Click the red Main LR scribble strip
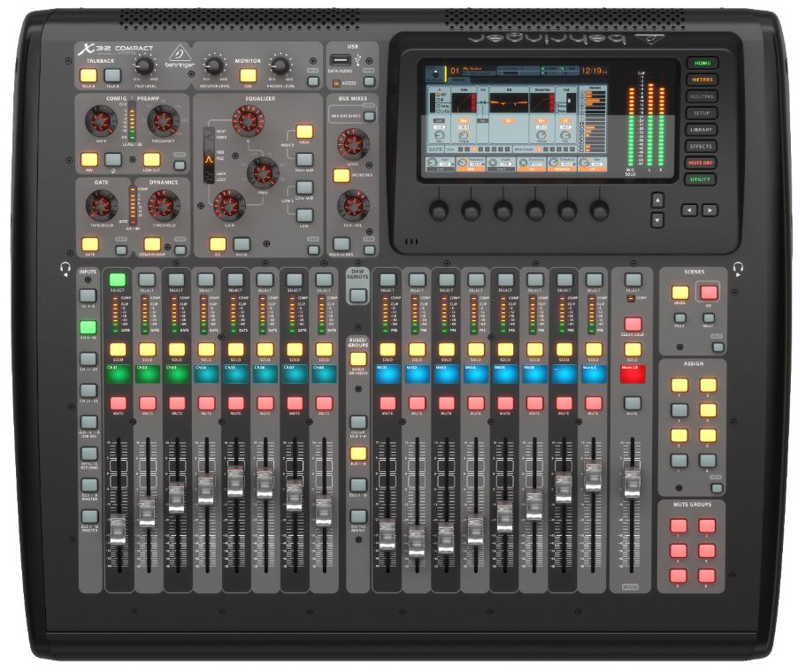This screenshot has width=806, height=672. [x=633, y=374]
